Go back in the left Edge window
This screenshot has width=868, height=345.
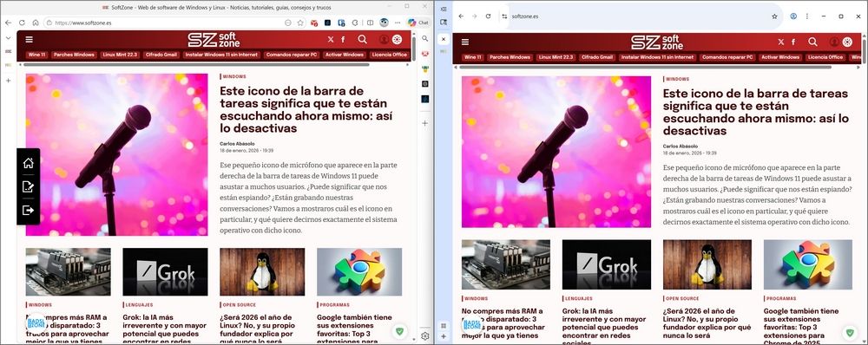coord(8,23)
